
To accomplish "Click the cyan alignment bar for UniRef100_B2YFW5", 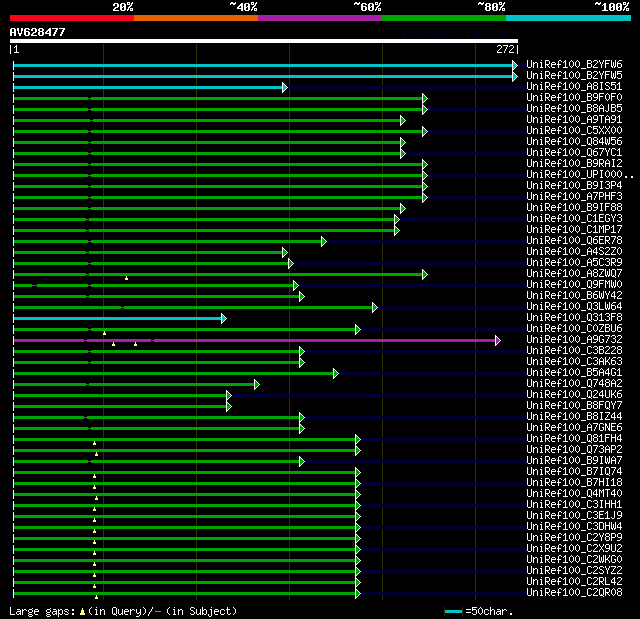I will pos(263,76).
